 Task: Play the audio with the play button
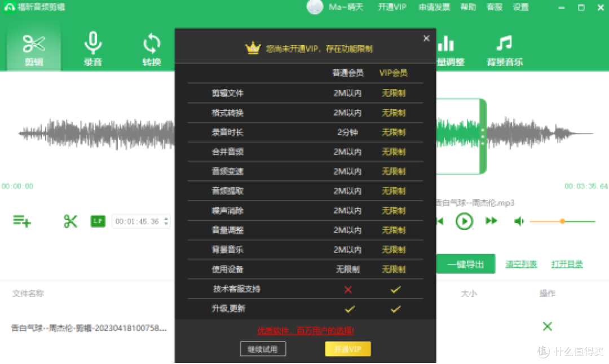[x=464, y=221]
